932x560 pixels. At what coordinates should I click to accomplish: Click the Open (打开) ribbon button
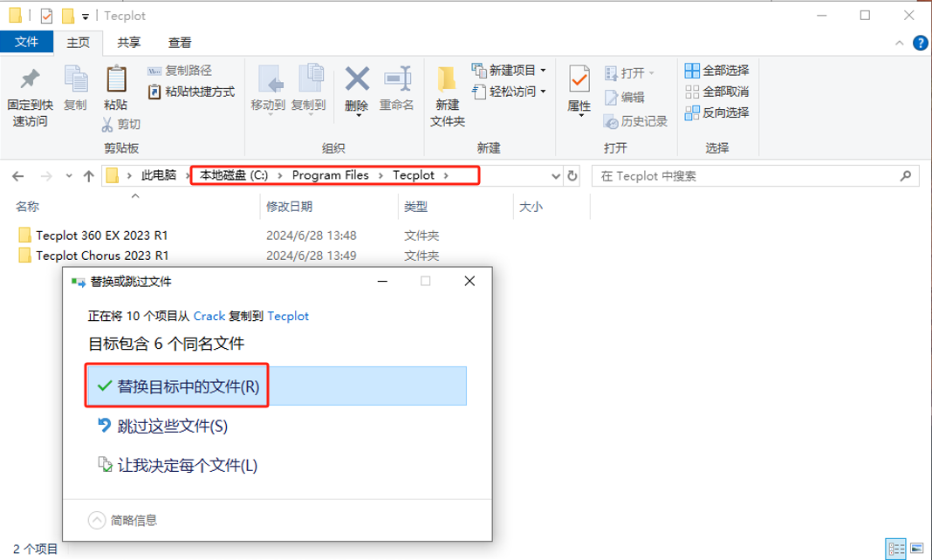[629, 73]
